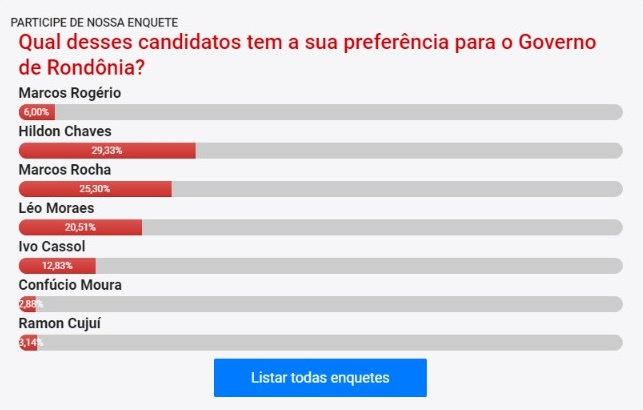The height and width of the screenshot is (410, 643).
Task: Click the Ivo Cassol candidate name
Action: click(52, 246)
